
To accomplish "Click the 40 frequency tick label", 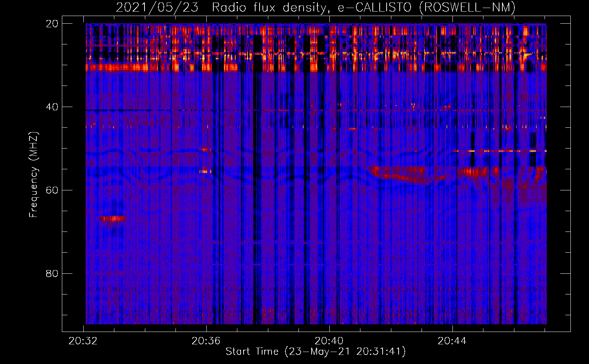I will click(52, 107).
